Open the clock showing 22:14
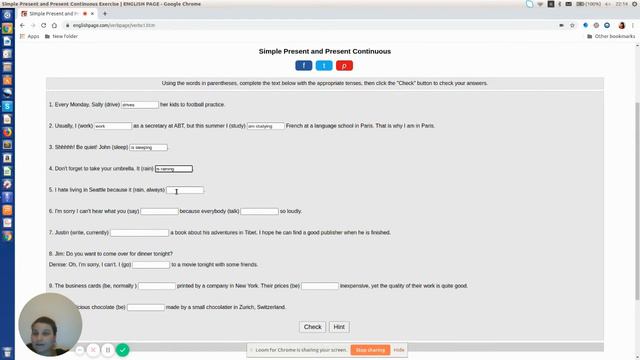The height and width of the screenshot is (360, 640). [622, 4]
